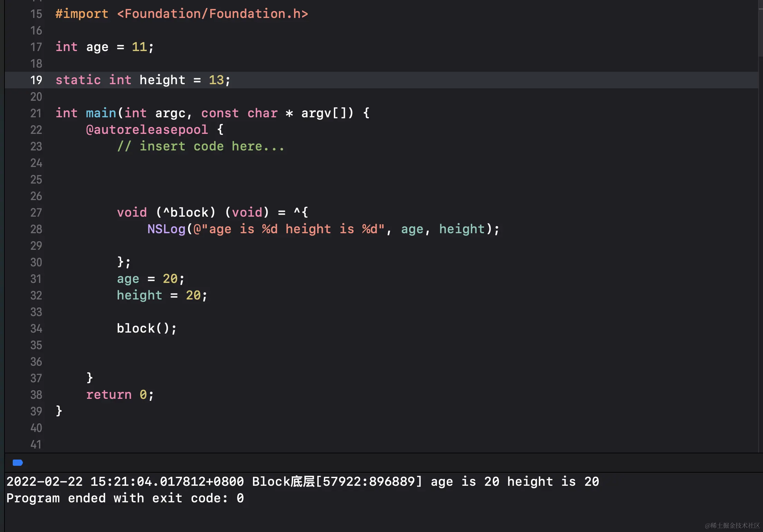Click console log line with timestamp
The width and height of the screenshot is (763, 532).
coord(302,482)
